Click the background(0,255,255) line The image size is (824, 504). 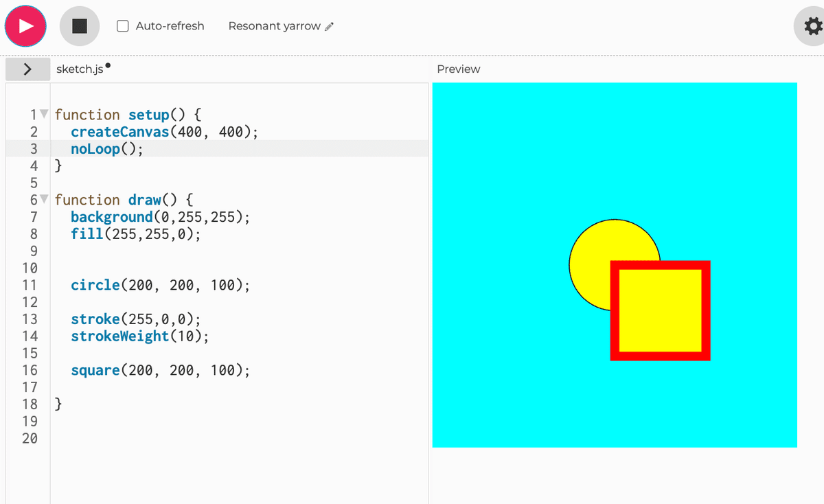point(160,217)
